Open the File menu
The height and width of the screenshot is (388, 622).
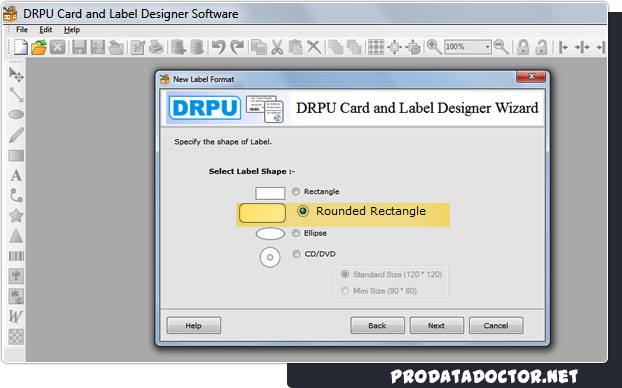coord(22,30)
